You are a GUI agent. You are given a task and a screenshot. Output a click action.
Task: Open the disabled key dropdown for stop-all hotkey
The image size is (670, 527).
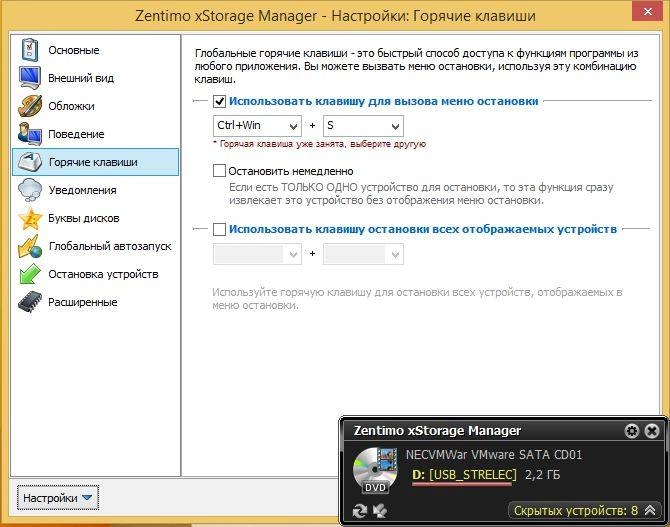(x=363, y=254)
